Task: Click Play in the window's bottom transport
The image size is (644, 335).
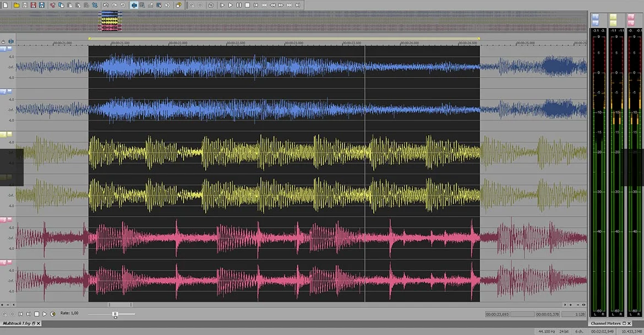Action: [45, 314]
